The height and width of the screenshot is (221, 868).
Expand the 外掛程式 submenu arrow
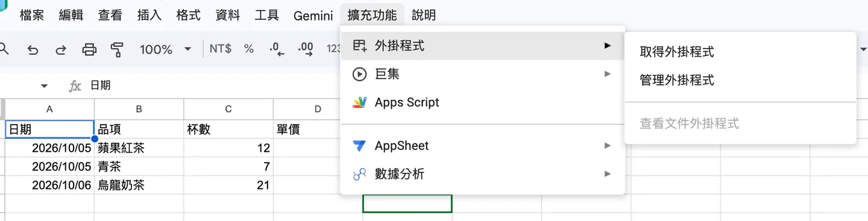[x=608, y=46]
